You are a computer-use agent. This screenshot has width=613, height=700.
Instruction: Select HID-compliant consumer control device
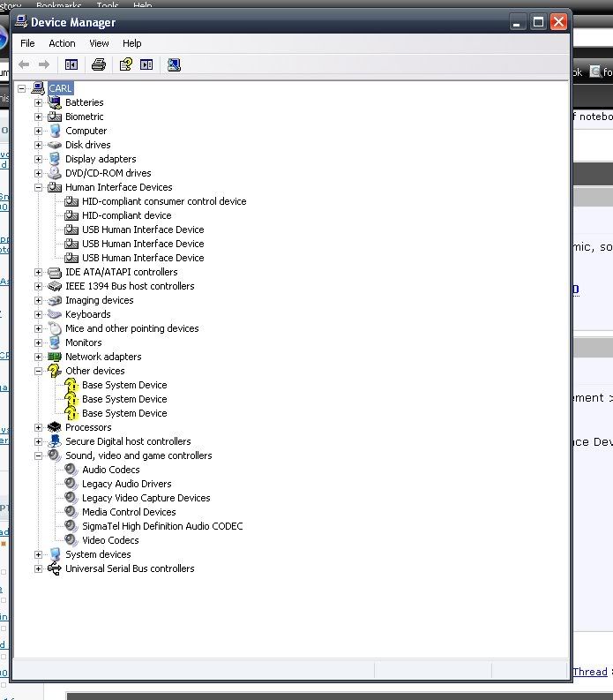coord(164,201)
